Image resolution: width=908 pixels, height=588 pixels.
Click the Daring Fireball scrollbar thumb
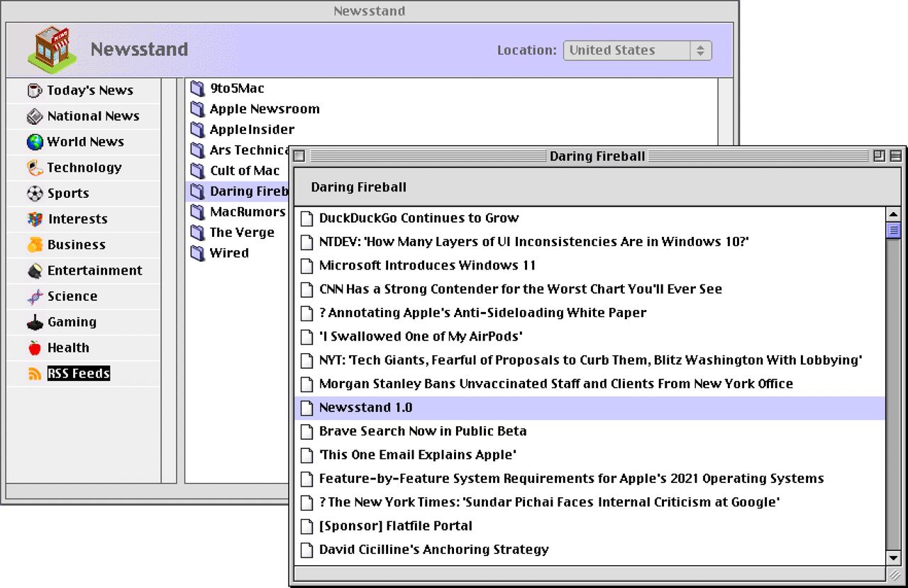pyautogui.click(x=893, y=230)
